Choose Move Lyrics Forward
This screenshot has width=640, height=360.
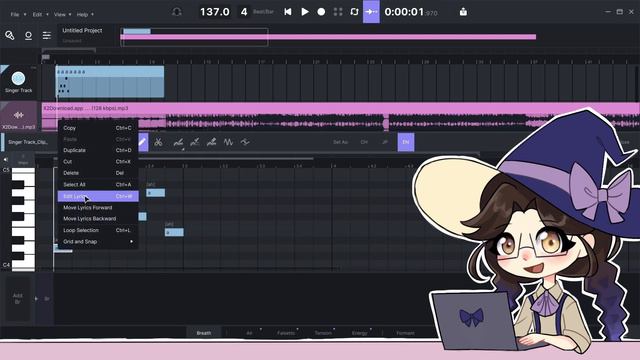[x=98, y=207]
